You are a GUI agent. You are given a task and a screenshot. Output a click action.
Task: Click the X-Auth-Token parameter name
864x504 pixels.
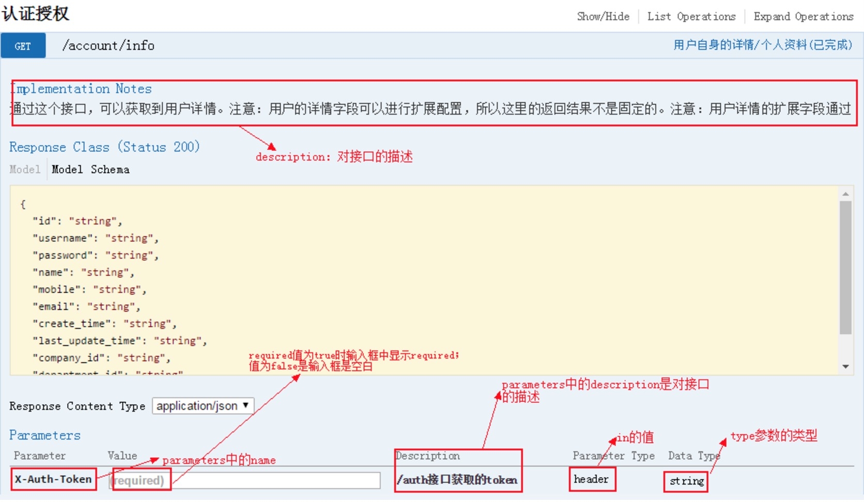(53, 479)
